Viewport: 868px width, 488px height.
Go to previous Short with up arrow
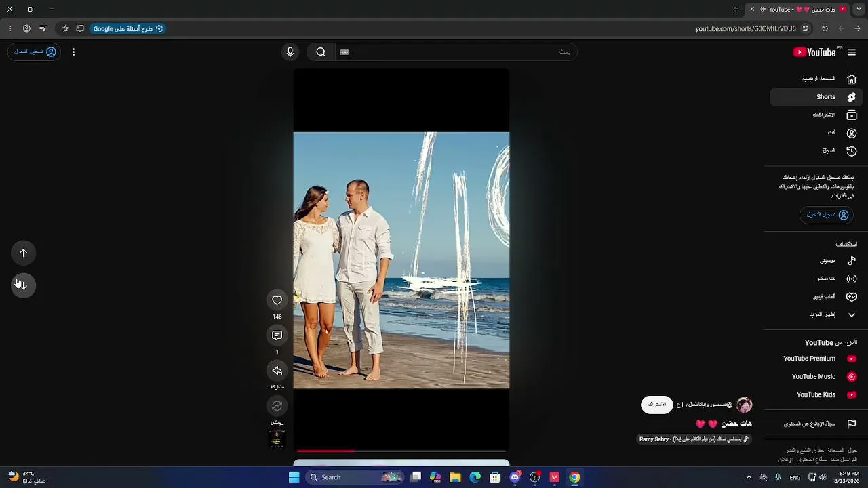click(24, 253)
